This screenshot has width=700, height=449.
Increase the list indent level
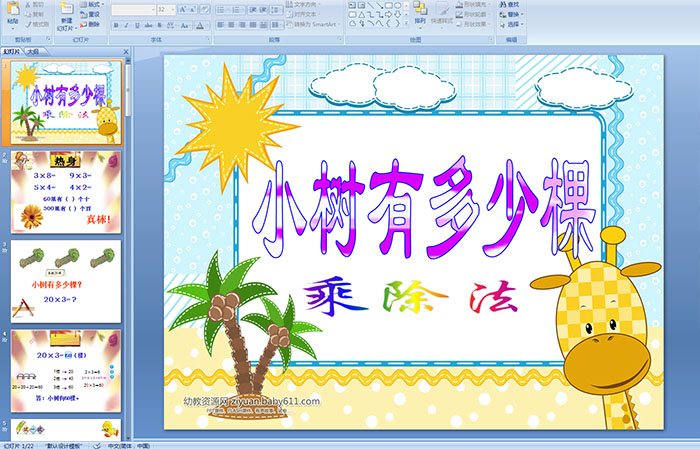[263, 10]
